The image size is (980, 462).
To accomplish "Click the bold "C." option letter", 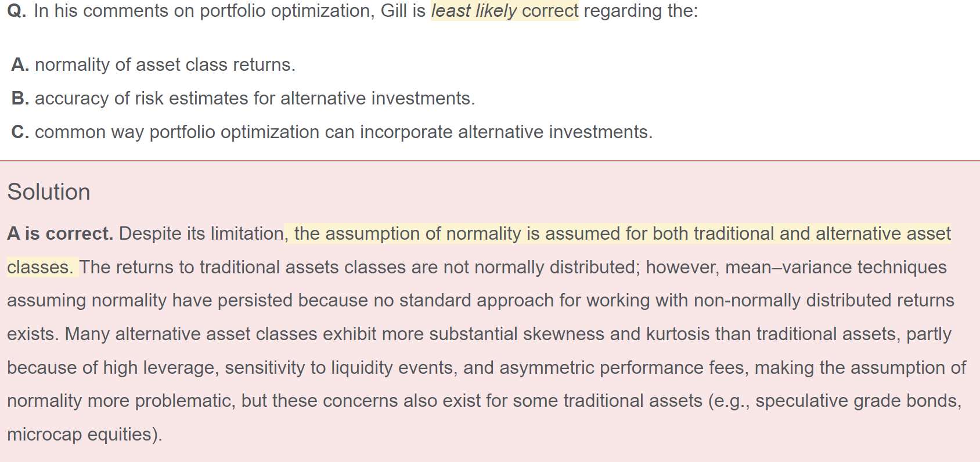I will pyautogui.click(x=20, y=132).
